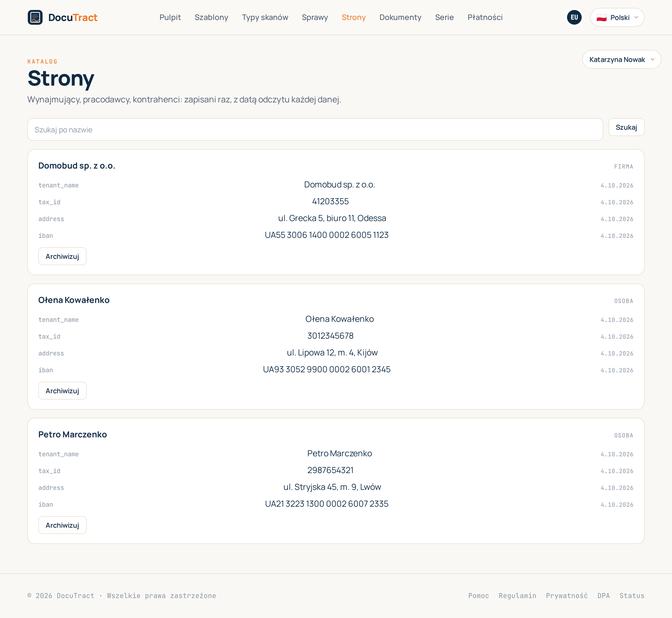Viewport: 672px width, 618px height.
Task: Click the Szukaj button
Action: pyautogui.click(x=626, y=127)
